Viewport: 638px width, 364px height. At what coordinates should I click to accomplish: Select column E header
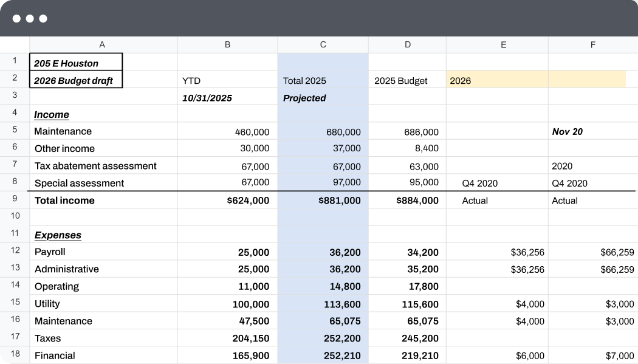[497, 45]
